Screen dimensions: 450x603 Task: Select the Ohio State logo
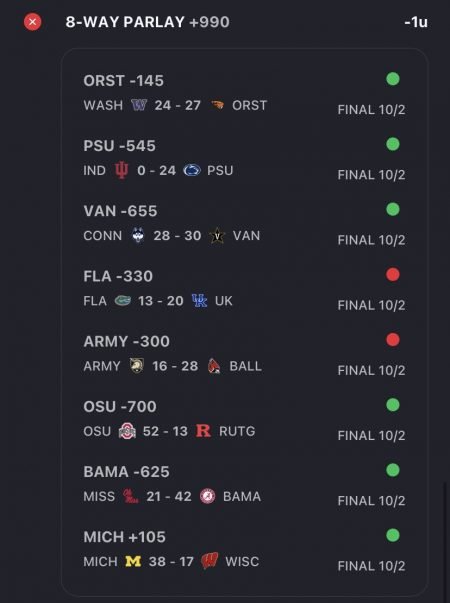click(127, 431)
